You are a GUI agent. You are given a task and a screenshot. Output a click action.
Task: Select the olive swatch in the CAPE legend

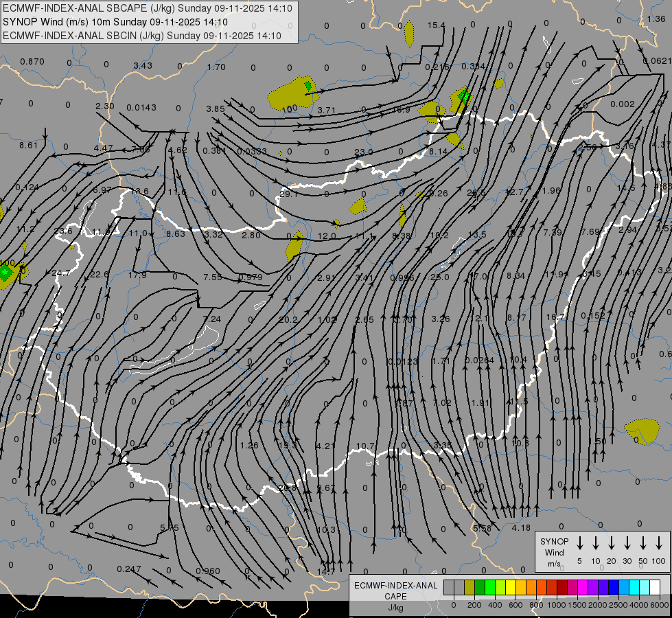point(470,588)
